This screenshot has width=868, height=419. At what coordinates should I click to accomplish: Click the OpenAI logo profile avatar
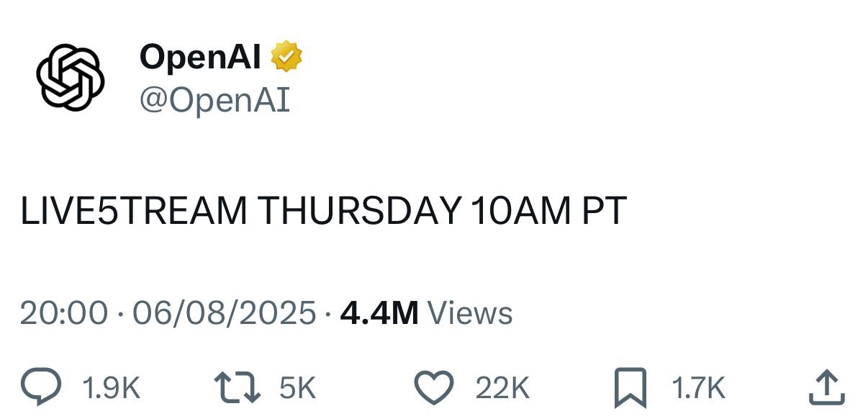[x=71, y=77]
